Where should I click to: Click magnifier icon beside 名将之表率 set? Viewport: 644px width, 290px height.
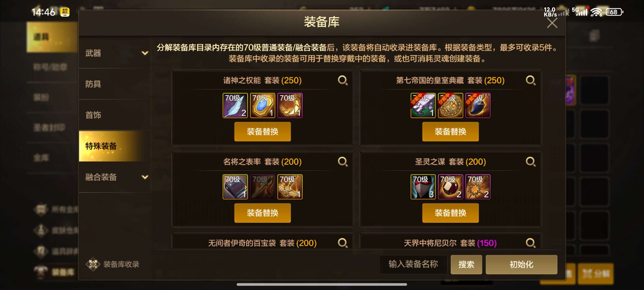click(x=343, y=162)
